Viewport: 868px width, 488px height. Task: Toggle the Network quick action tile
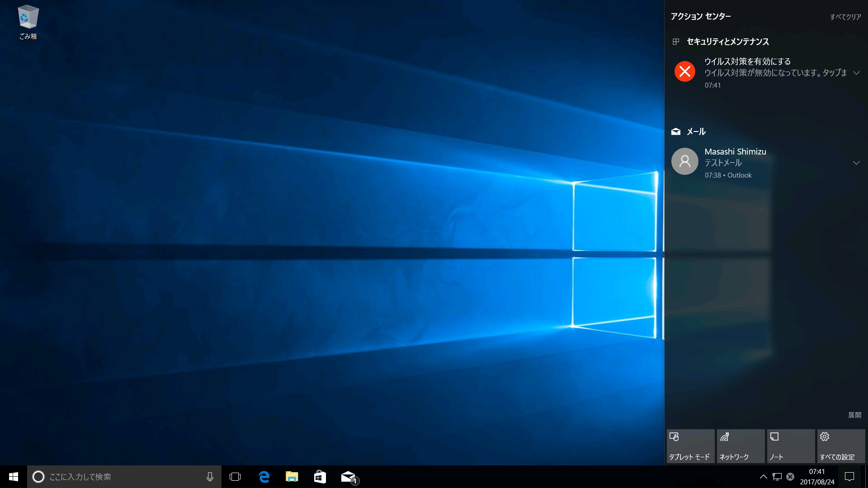[x=741, y=446]
